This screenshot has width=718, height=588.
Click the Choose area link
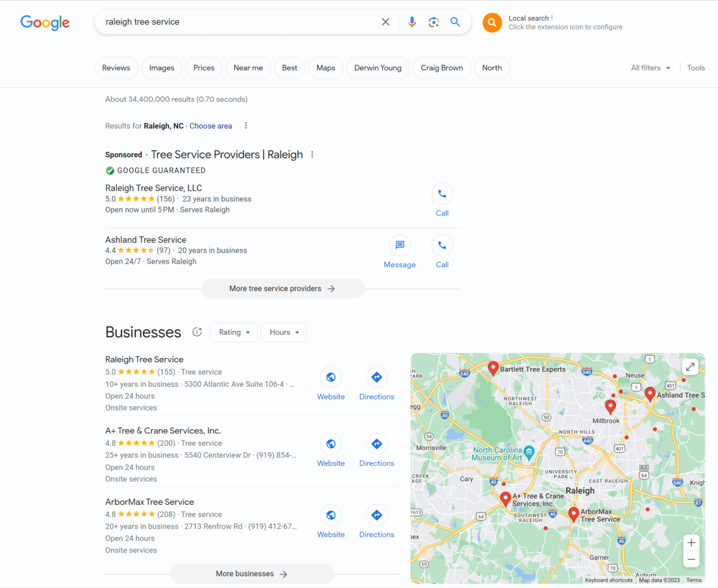(x=211, y=126)
